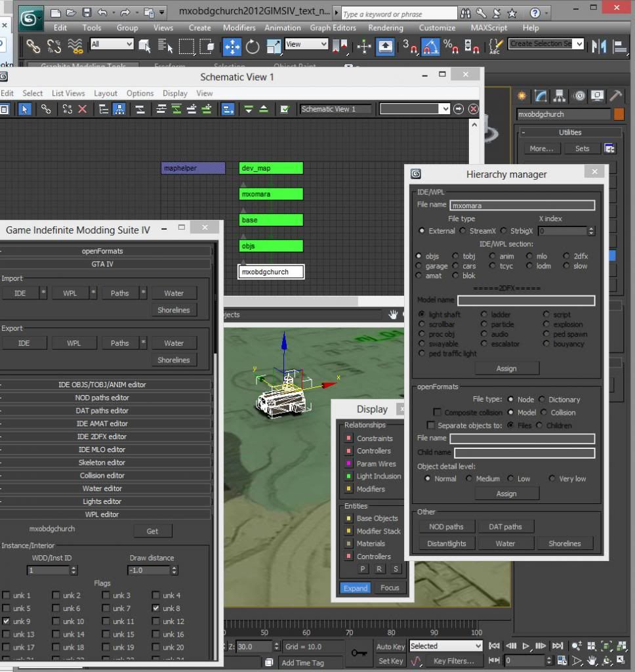Open the MAXScript menu
This screenshot has width=635, height=672.
pos(489,28)
